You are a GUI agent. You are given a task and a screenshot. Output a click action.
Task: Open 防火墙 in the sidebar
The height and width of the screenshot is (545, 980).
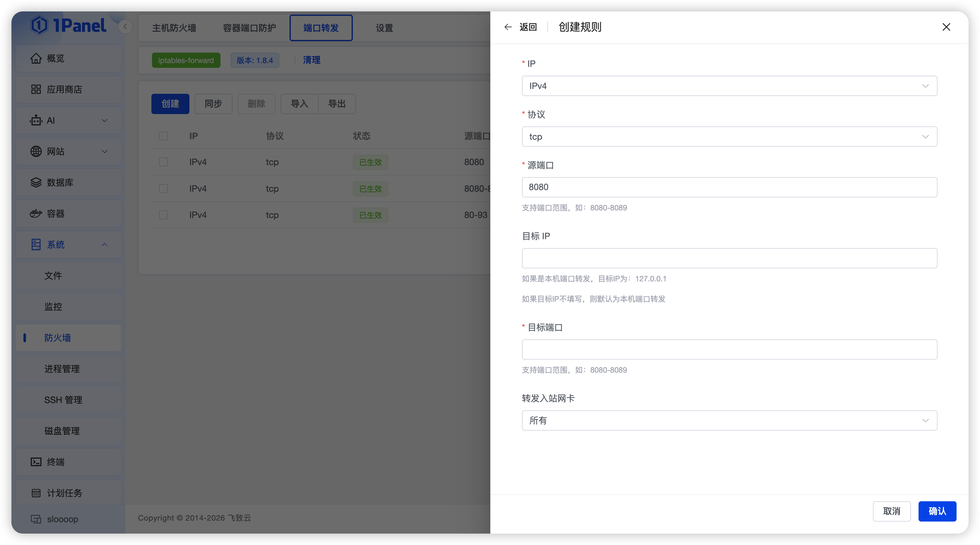click(x=68, y=338)
